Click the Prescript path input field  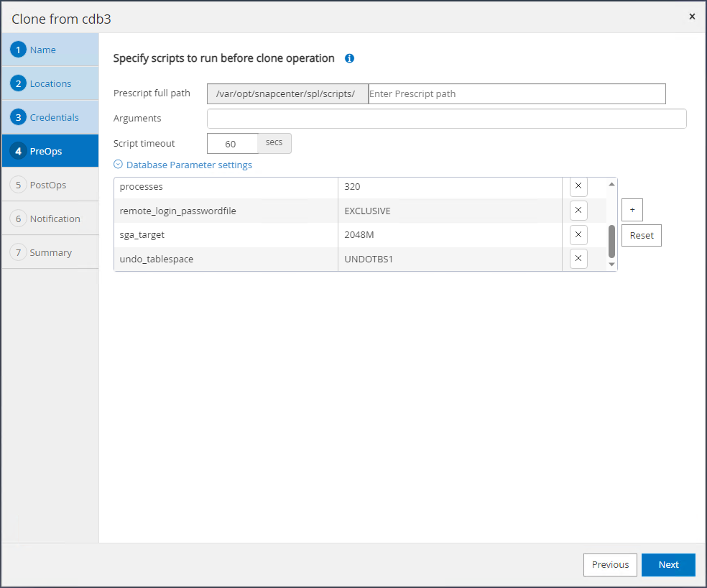click(516, 93)
